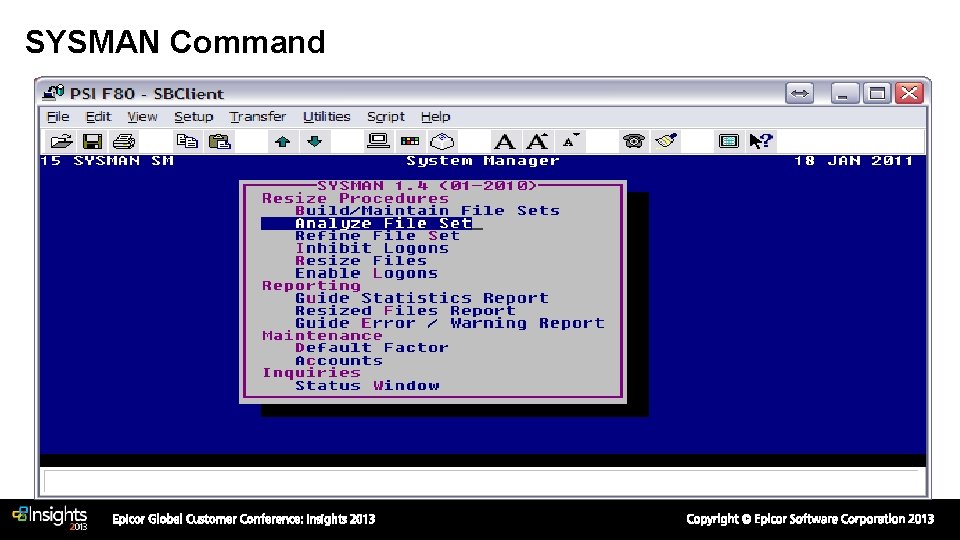Click the Save diskette toolbar icon
The width and height of the screenshot is (960, 540).
point(92,141)
